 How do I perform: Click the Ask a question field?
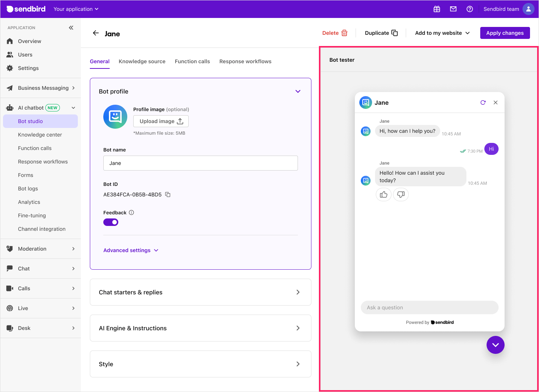430,307
